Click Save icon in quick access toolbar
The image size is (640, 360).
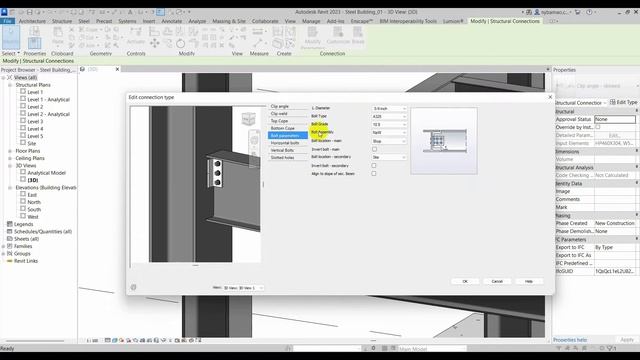pos(29,12)
